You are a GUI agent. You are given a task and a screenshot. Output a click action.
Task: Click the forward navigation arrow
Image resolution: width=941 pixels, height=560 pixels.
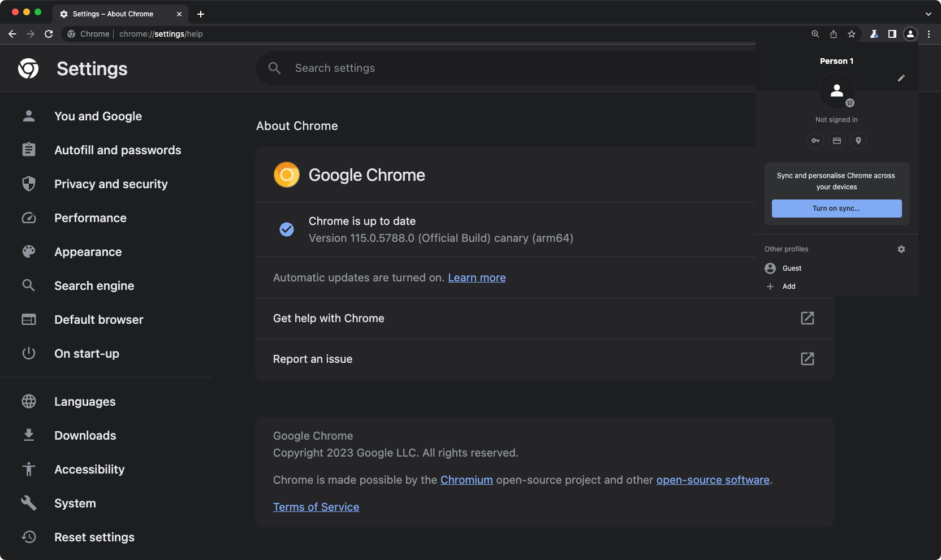click(x=31, y=34)
